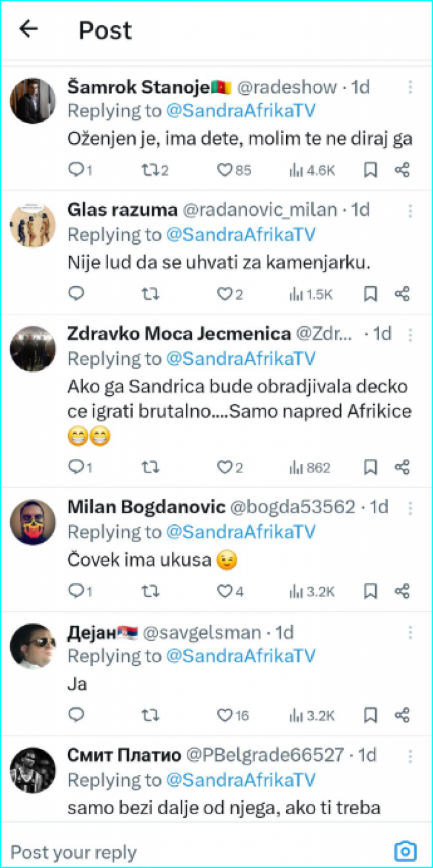
Task: Like the post by Šamrok Stanoje
Action: (x=225, y=169)
